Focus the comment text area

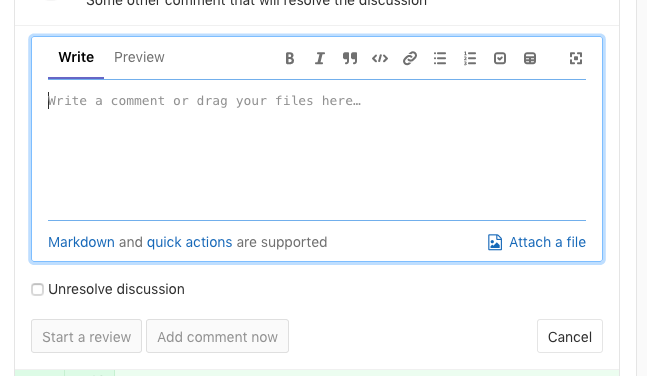point(317,150)
